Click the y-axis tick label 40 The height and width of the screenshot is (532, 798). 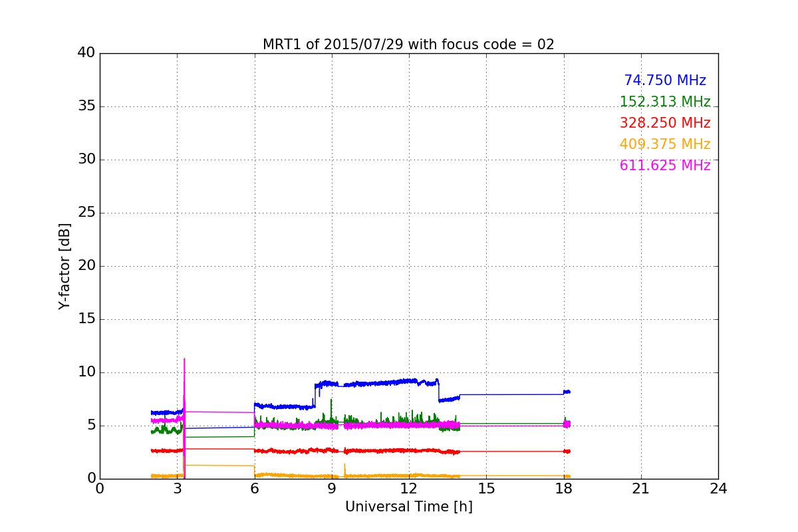point(86,53)
